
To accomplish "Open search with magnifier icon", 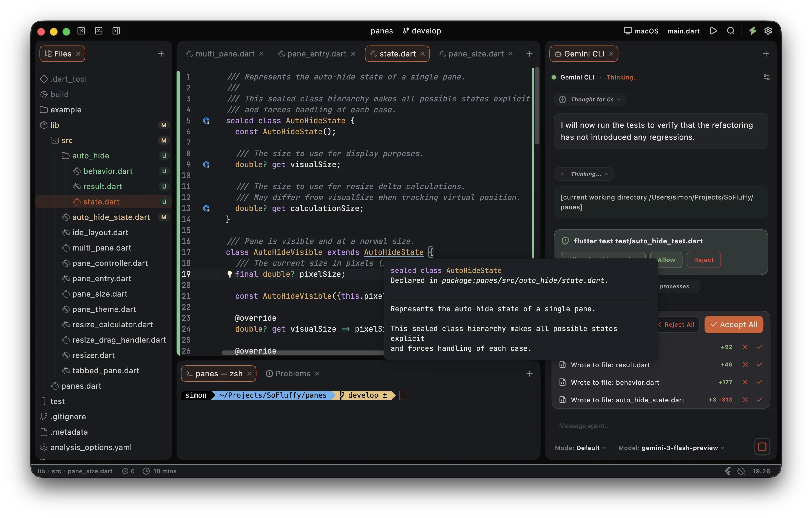I will (x=731, y=31).
